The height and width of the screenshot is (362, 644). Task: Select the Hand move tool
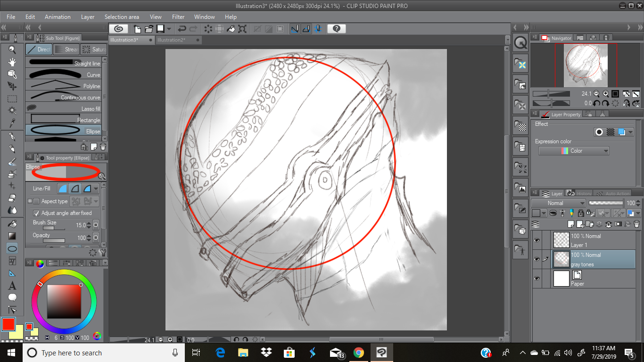point(12,62)
